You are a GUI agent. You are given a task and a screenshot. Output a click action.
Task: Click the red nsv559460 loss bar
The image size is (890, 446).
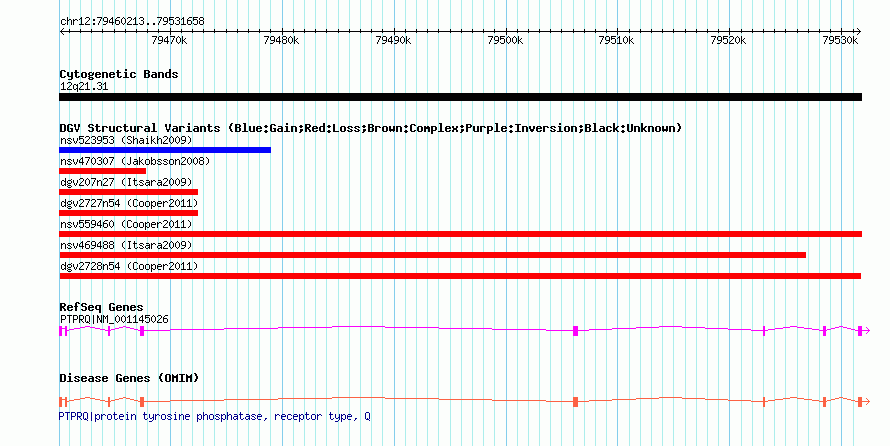click(460, 234)
